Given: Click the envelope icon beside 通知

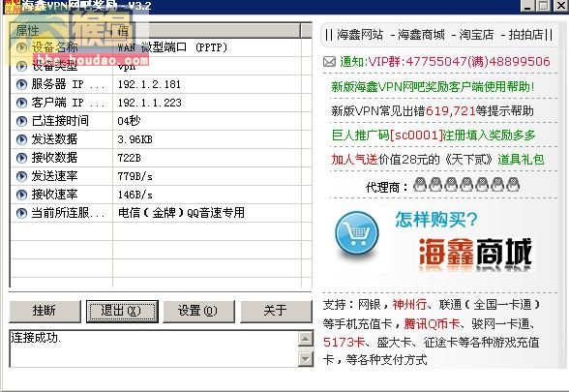Looking at the screenshot, I should (x=329, y=62).
